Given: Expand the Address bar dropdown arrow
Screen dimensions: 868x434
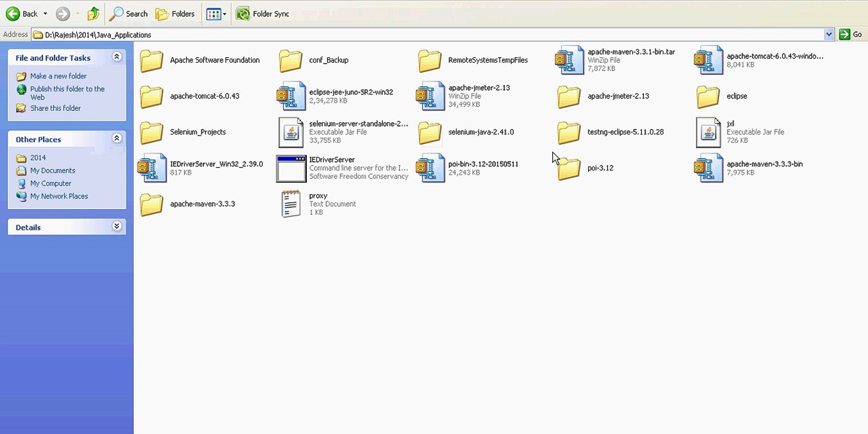Looking at the screenshot, I should [829, 34].
